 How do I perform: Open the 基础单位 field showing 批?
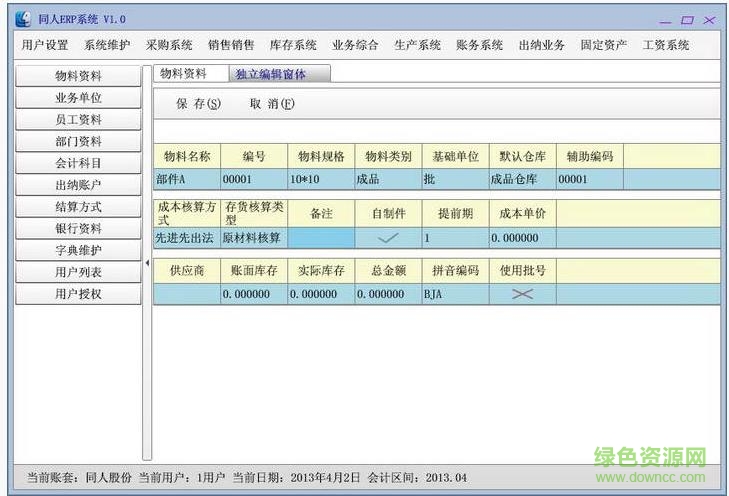pos(456,179)
